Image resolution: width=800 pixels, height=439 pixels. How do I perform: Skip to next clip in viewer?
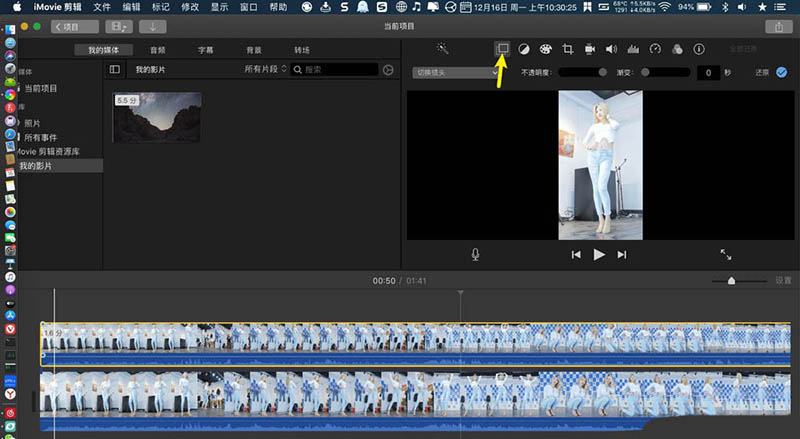click(x=621, y=254)
